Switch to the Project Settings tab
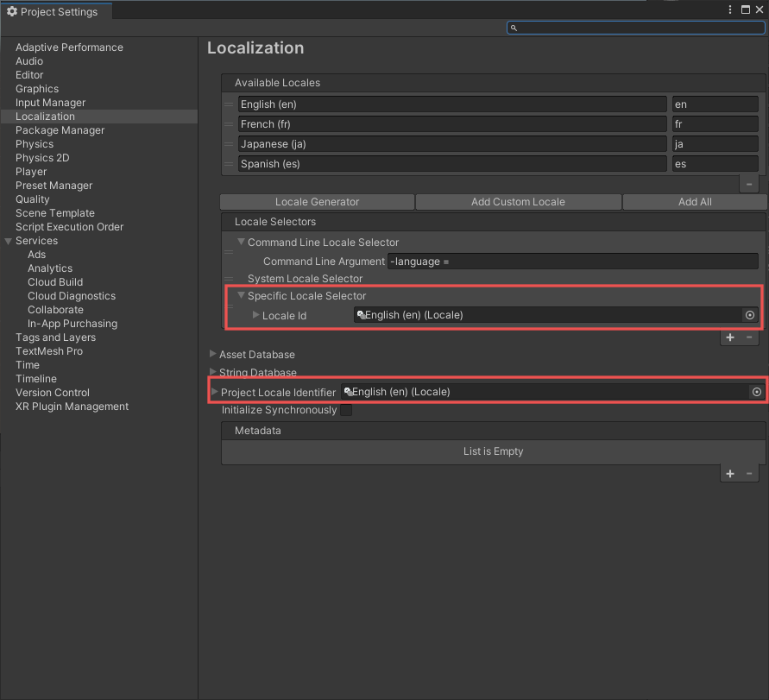This screenshot has width=769, height=700. 56,11
